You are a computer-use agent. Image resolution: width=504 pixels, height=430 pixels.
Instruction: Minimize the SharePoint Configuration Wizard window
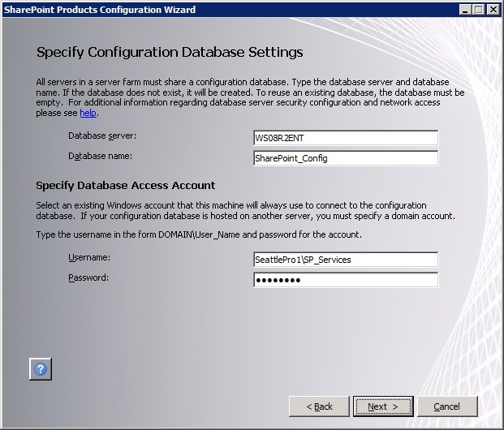click(x=463, y=9)
